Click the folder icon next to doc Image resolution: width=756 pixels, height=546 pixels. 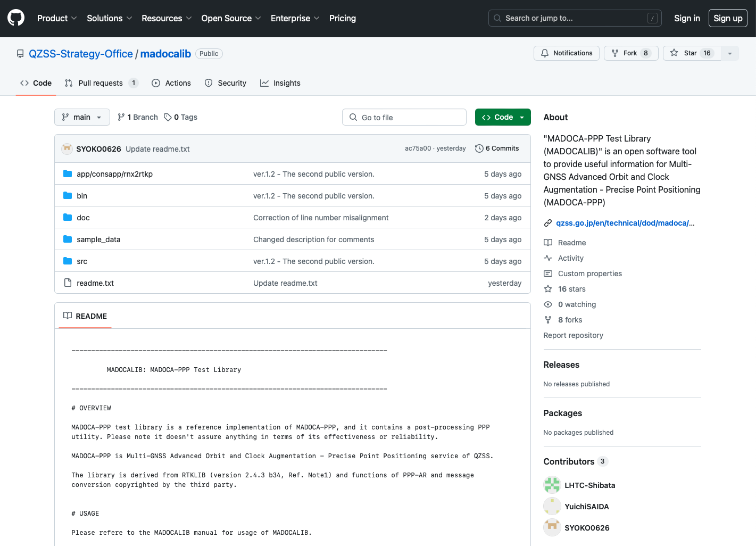tap(68, 217)
